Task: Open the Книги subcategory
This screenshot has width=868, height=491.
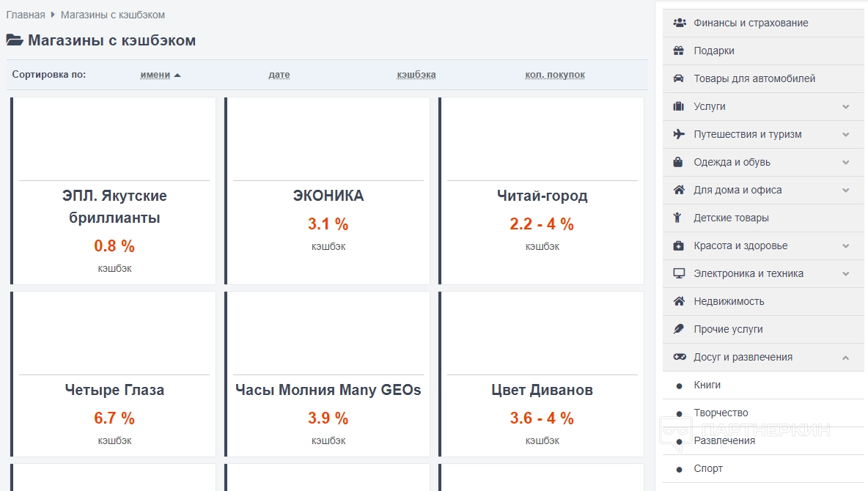Action: (707, 385)
